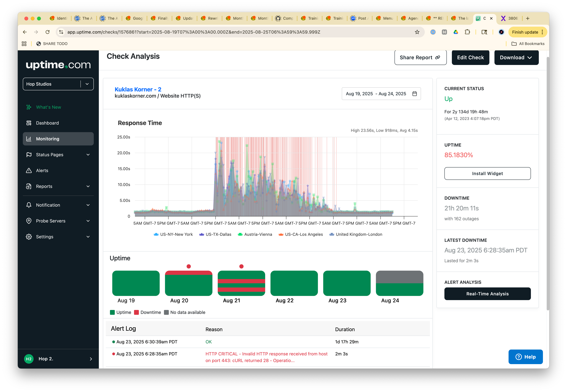Toggle US-TX-Dallas series in legend
The width and height of the screenshot is (567, 392).
click(215, 234)
